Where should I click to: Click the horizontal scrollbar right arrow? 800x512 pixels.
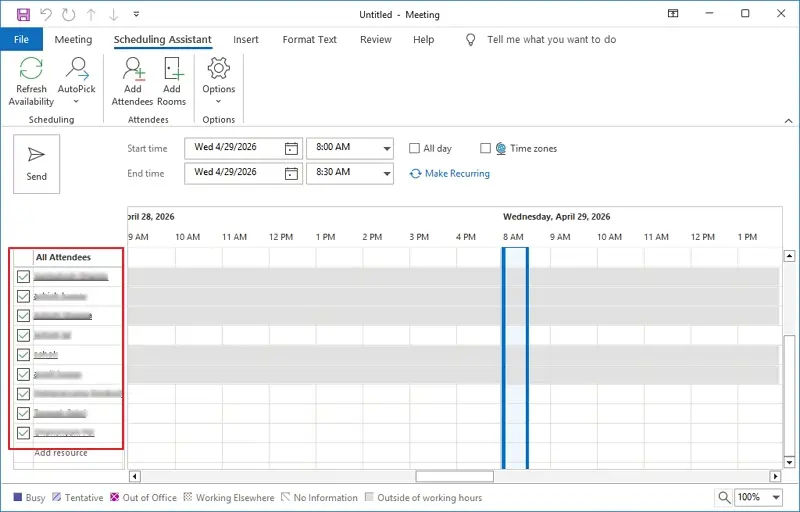[775, 476]
